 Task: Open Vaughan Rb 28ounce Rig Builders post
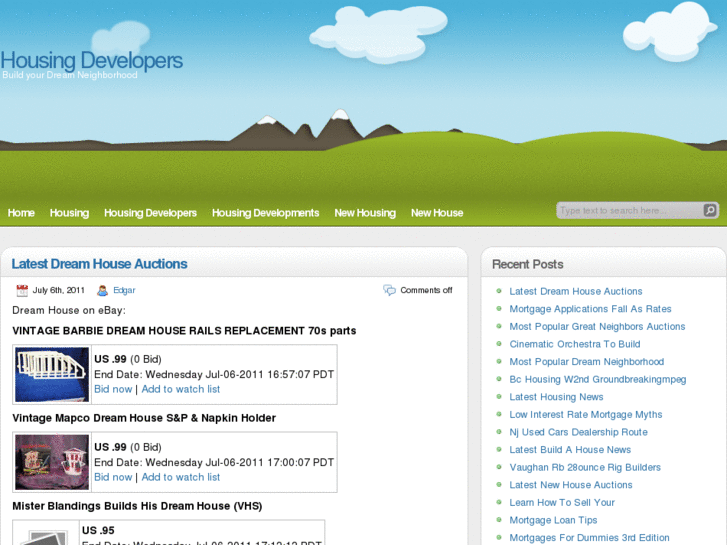[585, 468]
